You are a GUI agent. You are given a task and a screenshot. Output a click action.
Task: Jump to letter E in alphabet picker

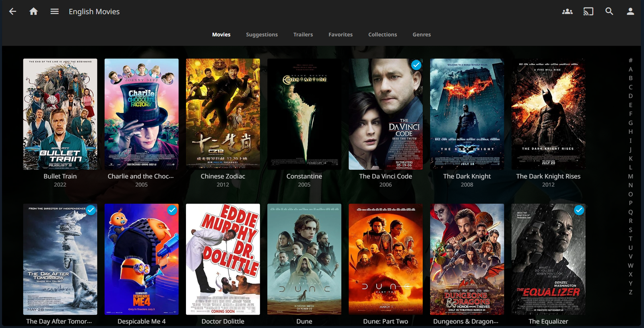pos(631,105)
